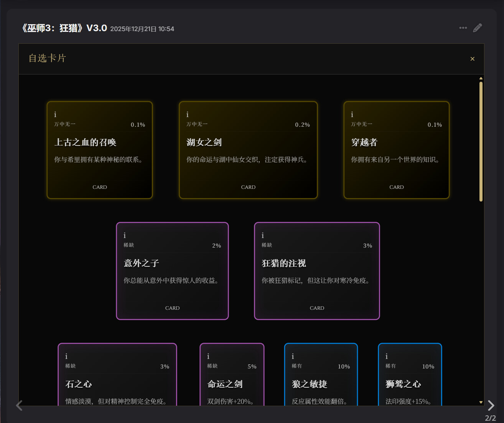This screenshot has height=423, width=504.
Task: Open info icon on 命运之剑 card
Action: coord(208,356)
